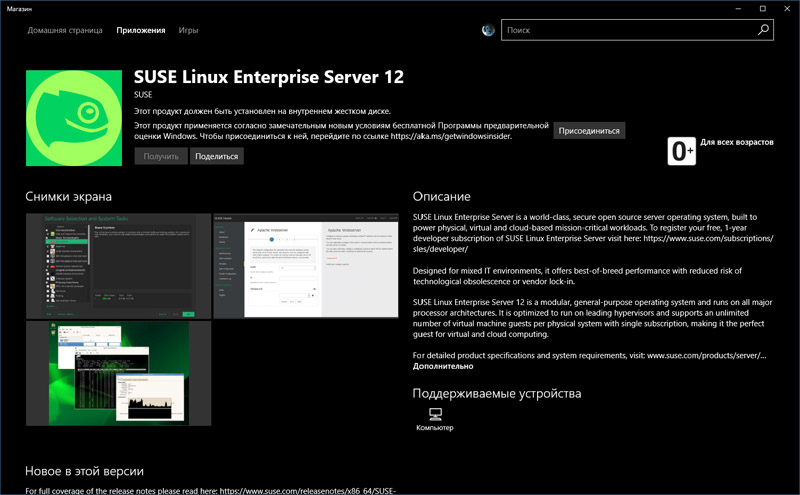
Task: Click the search magnifier icon
Action: [763, 30]
